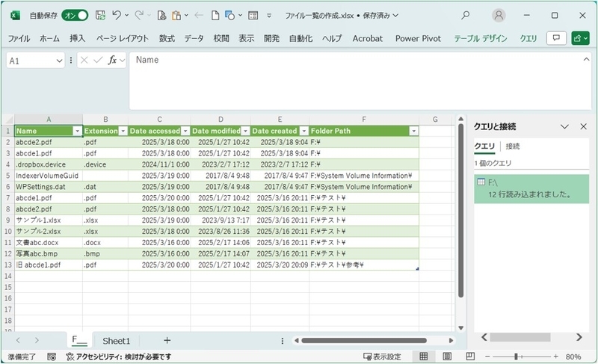Select cell containing 文書abc.docx

tap(49, 242)
